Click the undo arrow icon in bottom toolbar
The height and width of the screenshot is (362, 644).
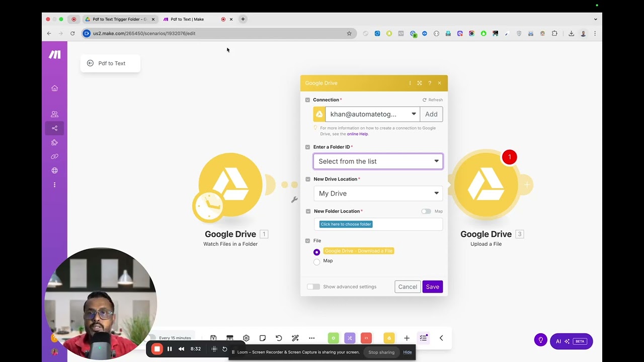coord(279,338)
